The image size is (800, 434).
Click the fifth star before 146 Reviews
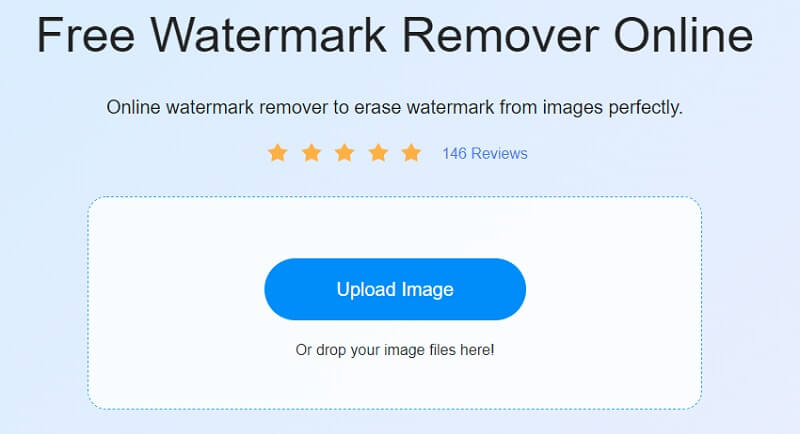click(411, 152)
